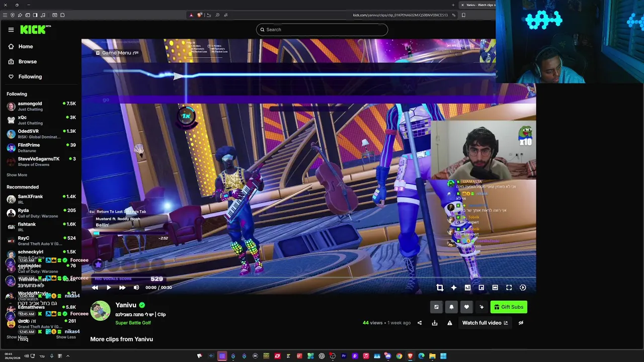Click the sparkle icon in player controls
The height and width of the screenshot is (362, 644).
[454, 288]
